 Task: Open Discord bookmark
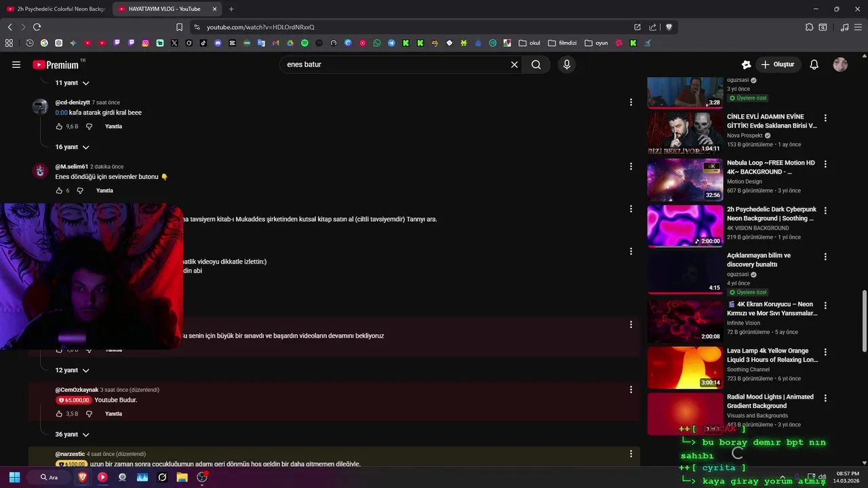point(218,43)
